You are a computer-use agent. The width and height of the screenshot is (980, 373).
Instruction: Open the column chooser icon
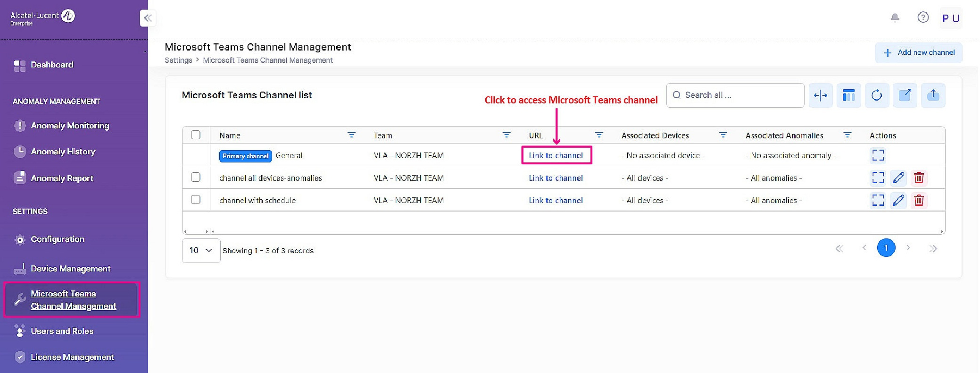point(848,95)
